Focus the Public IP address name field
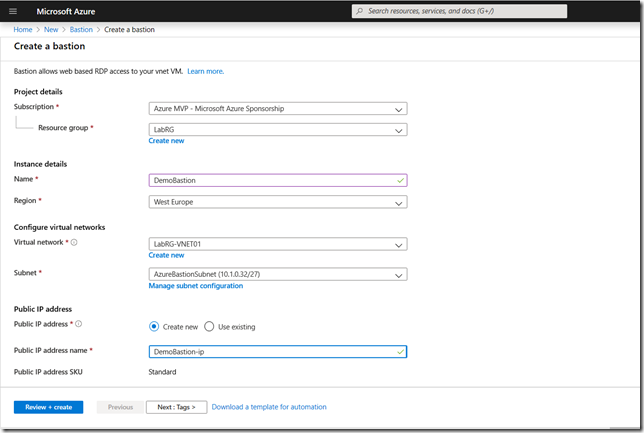Screen dimensions: 644x433 point(278,352)
